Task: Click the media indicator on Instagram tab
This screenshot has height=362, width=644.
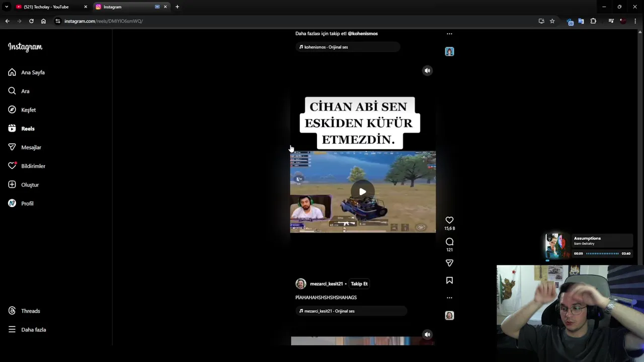Action: click(x=157, y=7)
